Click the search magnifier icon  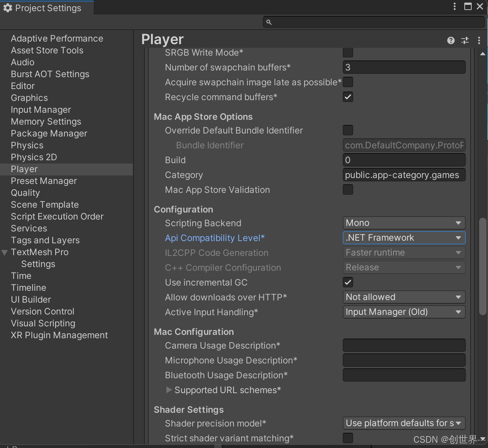pos(269,22)
